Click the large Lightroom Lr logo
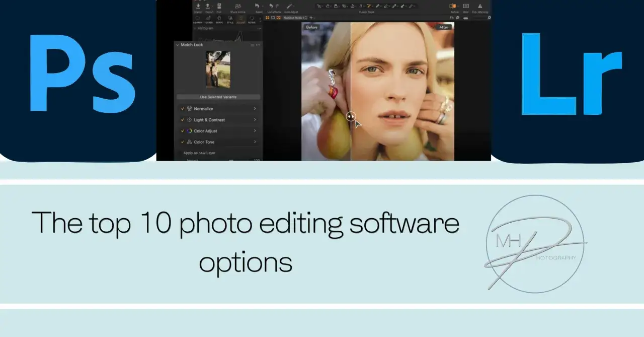Screen dimensions: 644x337 tap(571, 74)
